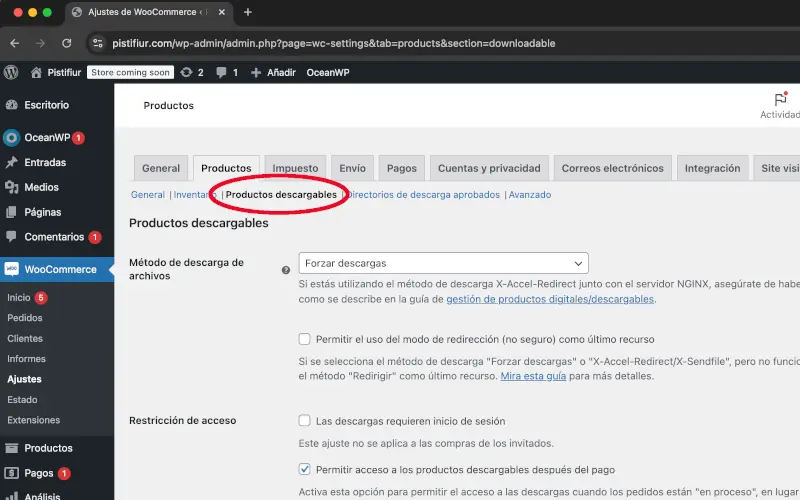Open the Análisis chart icon menu
800x500 pixels.
click(x=11, y=496)
